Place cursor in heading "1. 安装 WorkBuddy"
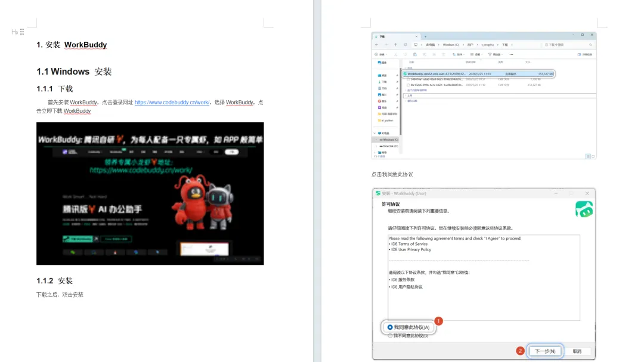 point(72,45)
